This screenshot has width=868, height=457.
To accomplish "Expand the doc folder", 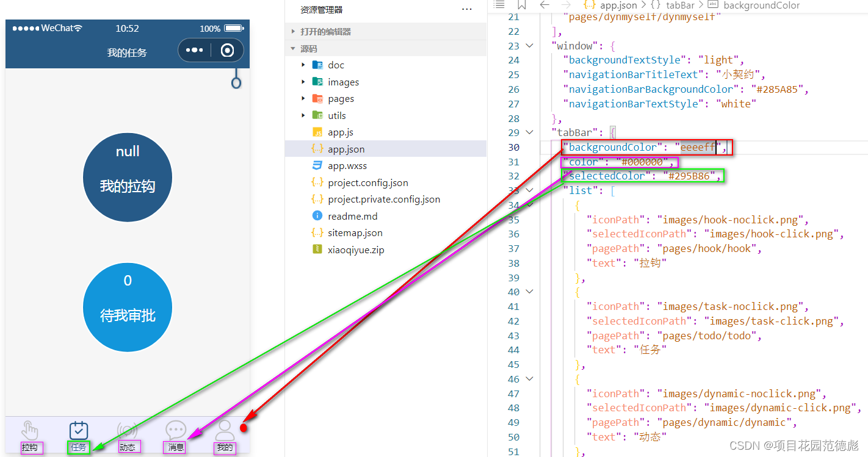I will coord(303,65).
